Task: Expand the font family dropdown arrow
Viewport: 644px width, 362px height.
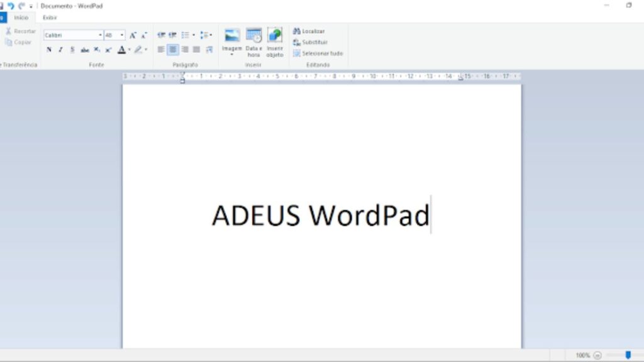Action: click(100, 35)
